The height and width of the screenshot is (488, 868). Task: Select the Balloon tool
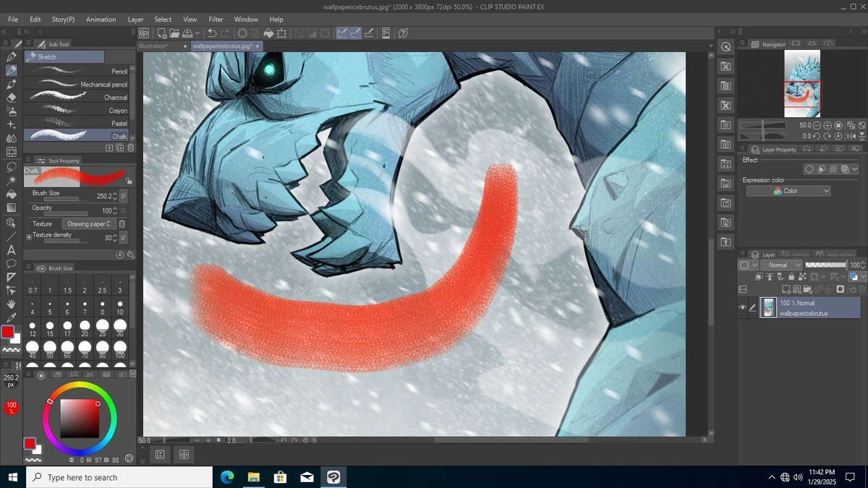11,263
